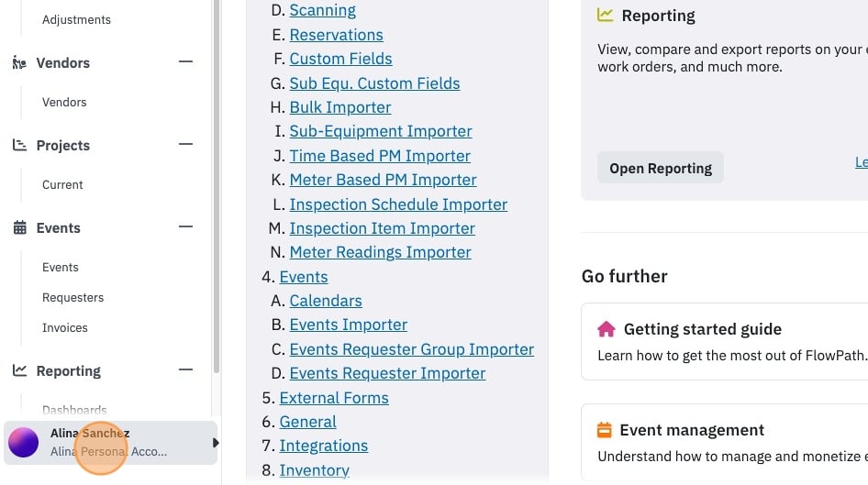Click the Events calendar icon in sidebar

[19, 227]
